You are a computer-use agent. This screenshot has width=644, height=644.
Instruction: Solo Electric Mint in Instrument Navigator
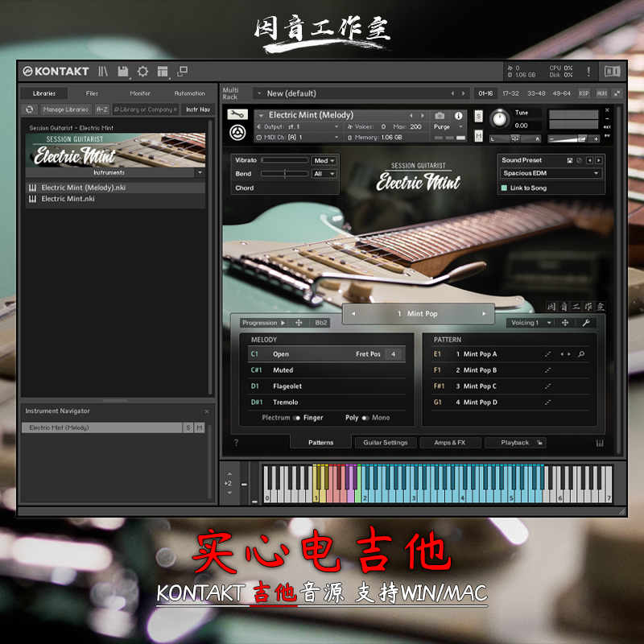coord(188,427)
